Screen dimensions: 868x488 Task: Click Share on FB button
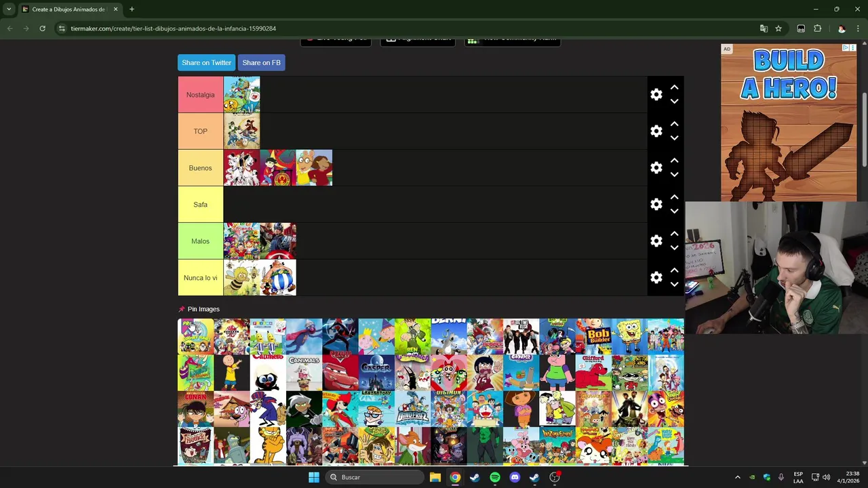pyautogui.click(x=261, y=62)
